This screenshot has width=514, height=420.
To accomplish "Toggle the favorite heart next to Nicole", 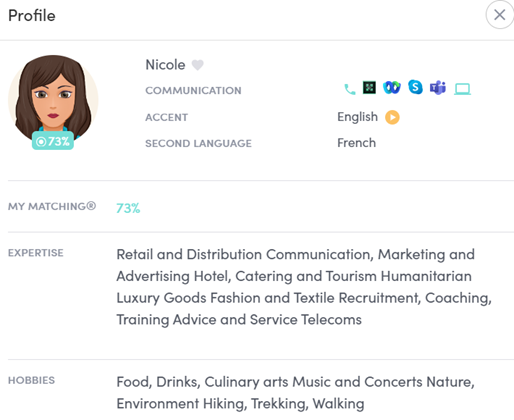I will pyautogui.click(x=197, y=65).
